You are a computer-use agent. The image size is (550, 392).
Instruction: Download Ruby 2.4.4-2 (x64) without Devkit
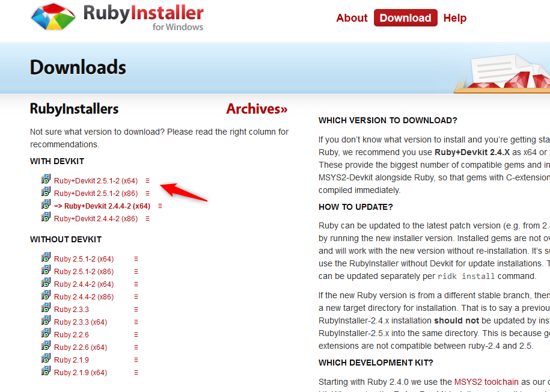click(x=84, y=284)
